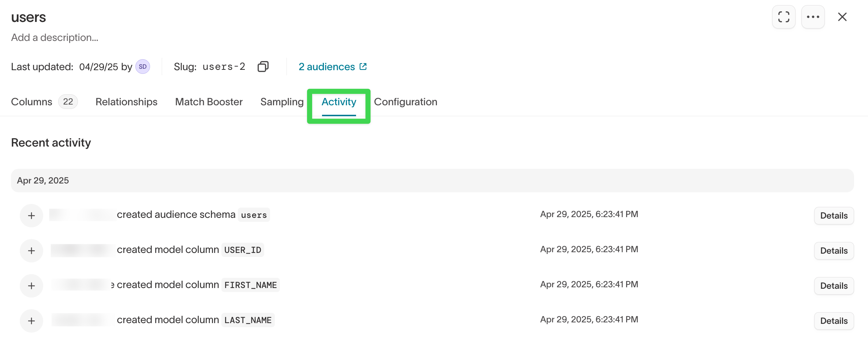View Details for USER_ID column creation
The image size is (868, 337).
[x=834, y=251]
